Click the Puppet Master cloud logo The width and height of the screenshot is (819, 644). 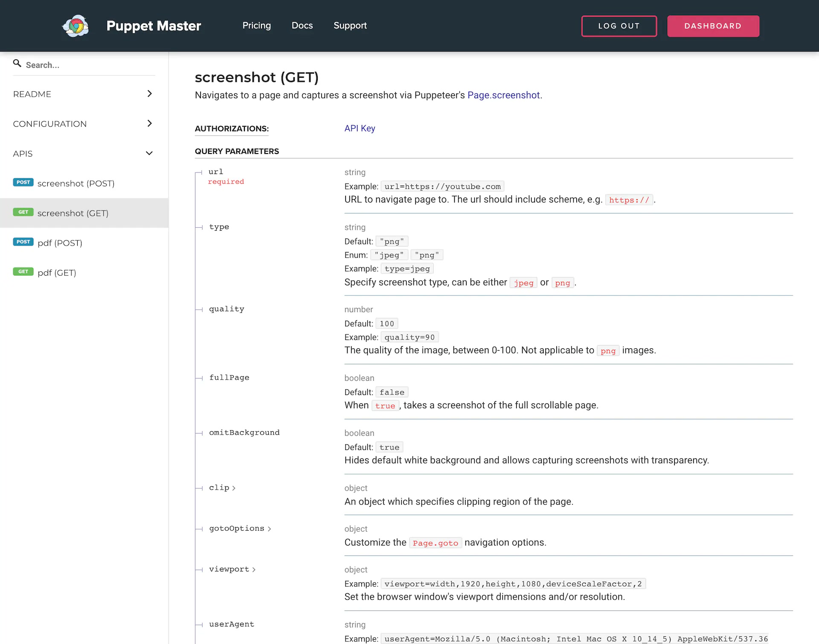point(76,26)
